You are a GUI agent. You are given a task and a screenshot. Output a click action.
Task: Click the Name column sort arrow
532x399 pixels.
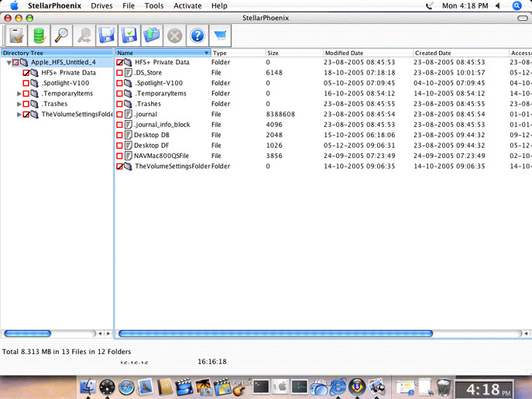click(x=206, y=53)
